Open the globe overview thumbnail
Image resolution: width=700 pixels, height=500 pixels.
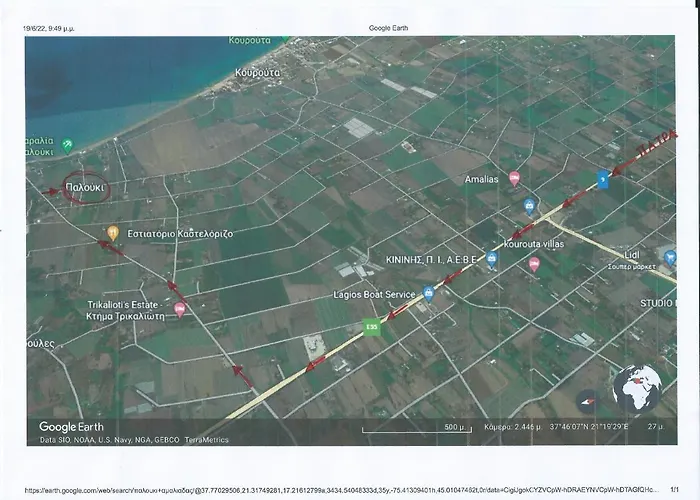pyautogui.click(x=637, y=390)
